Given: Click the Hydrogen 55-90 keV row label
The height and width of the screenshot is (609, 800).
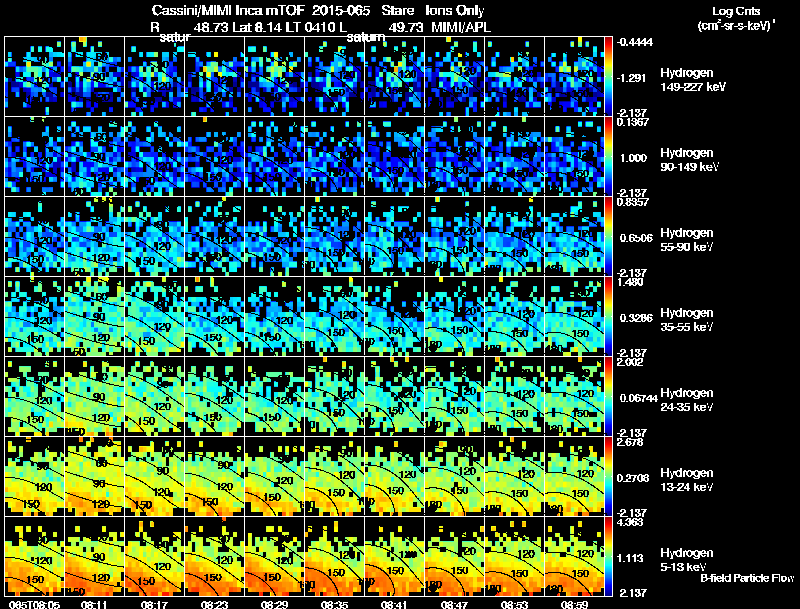Looking at the screenshot, I should click(x=686, y=240).
